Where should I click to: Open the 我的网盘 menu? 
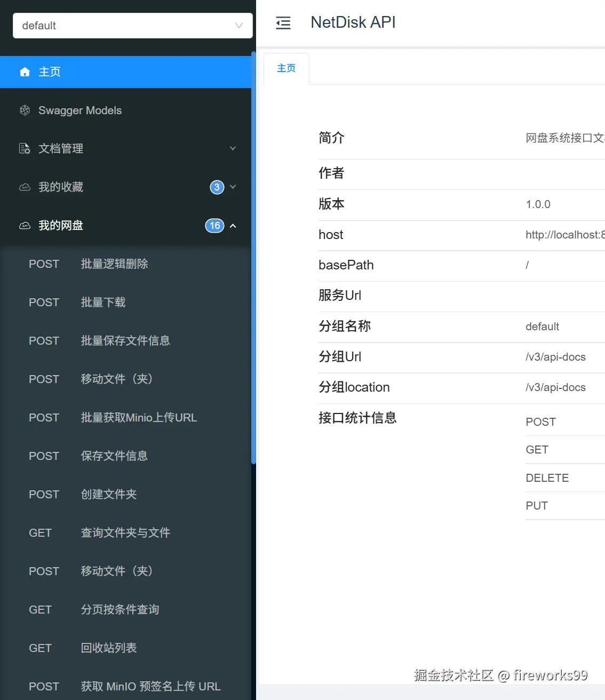tap(125, 226)
